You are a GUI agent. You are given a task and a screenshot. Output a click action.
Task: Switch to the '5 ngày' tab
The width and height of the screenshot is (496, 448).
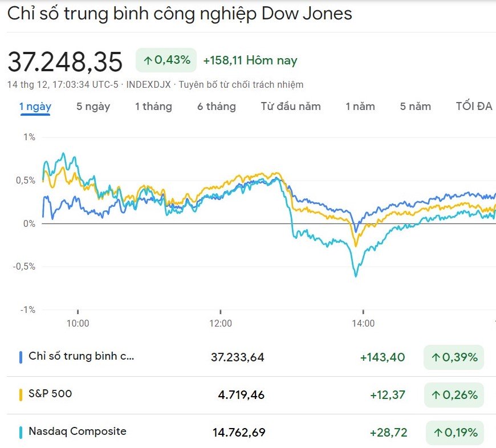(93, 106)
